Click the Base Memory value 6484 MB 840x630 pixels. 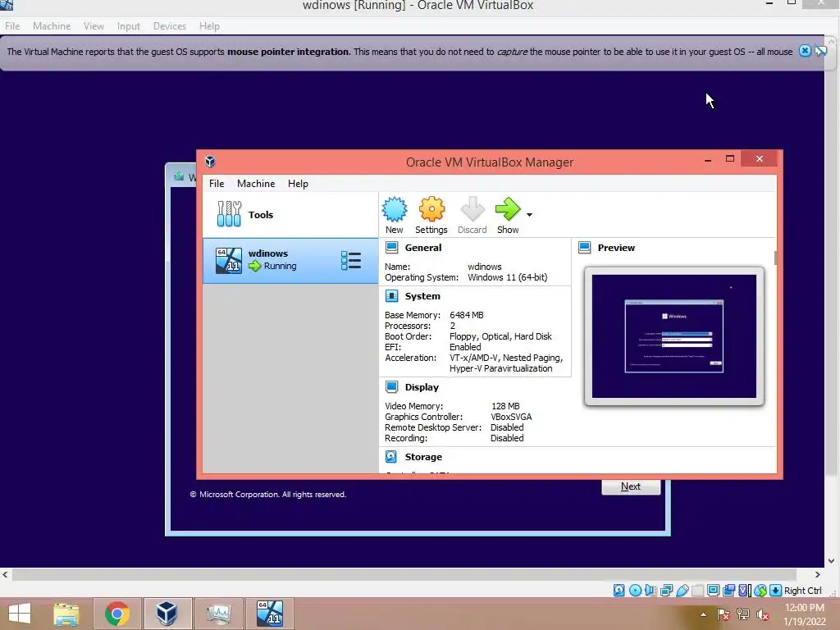467,315
